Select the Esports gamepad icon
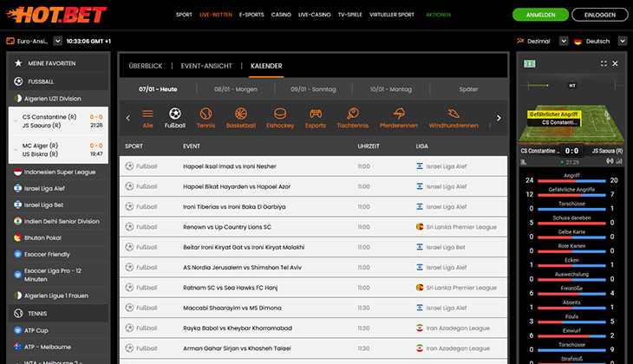633x364 pixels. 316,114
